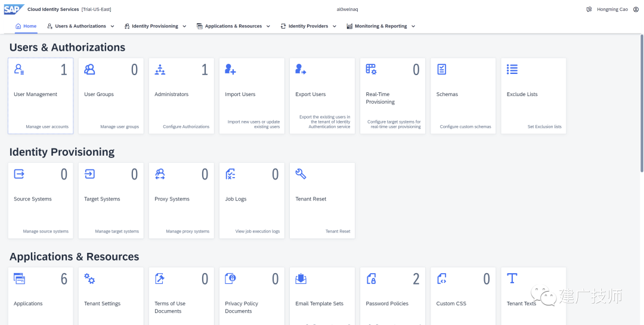The image size is (644, 325).
Task: Open tile via Manage source systems text
Action: [45, 231]
